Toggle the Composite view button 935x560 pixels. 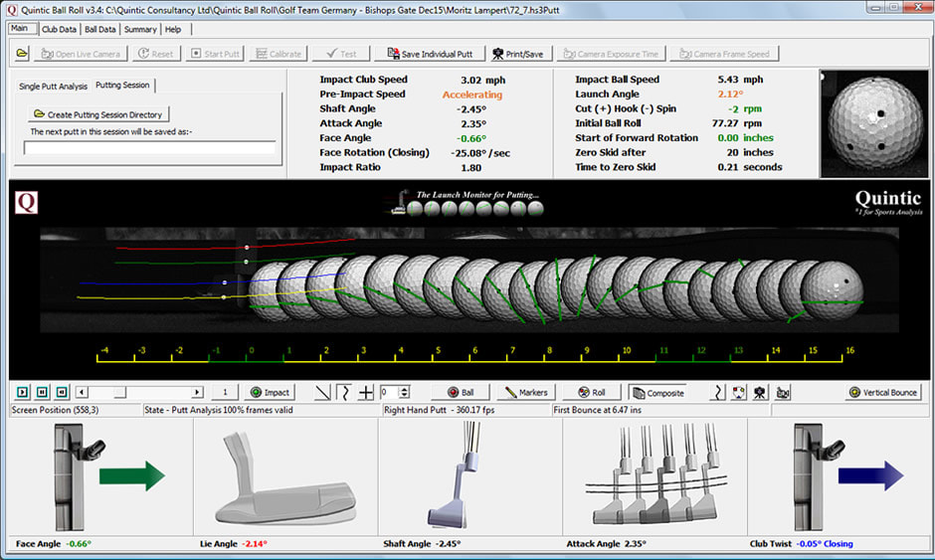(x=657, y=393)
